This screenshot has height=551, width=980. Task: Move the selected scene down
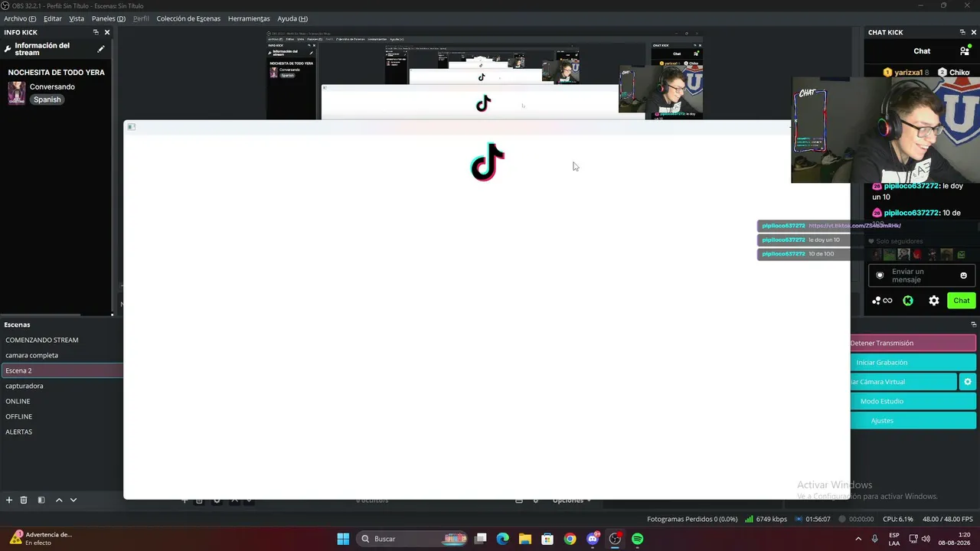point(73,500)
